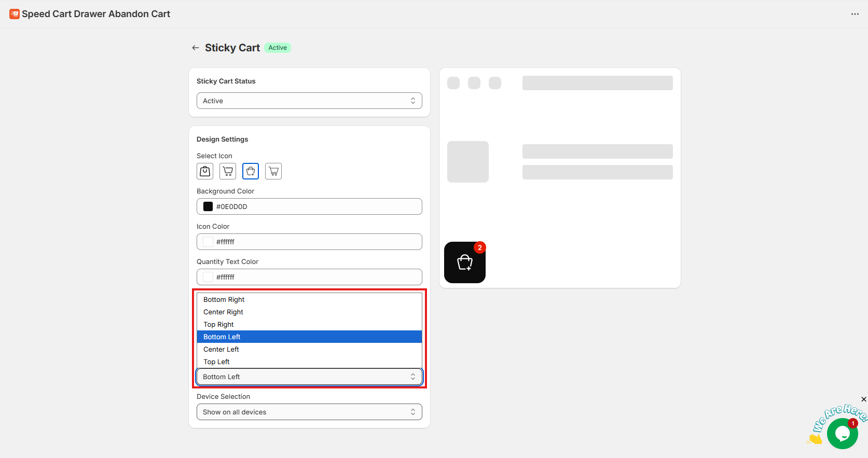Select Center Right position option
868x458 pixels.
(x=224, y=312)
